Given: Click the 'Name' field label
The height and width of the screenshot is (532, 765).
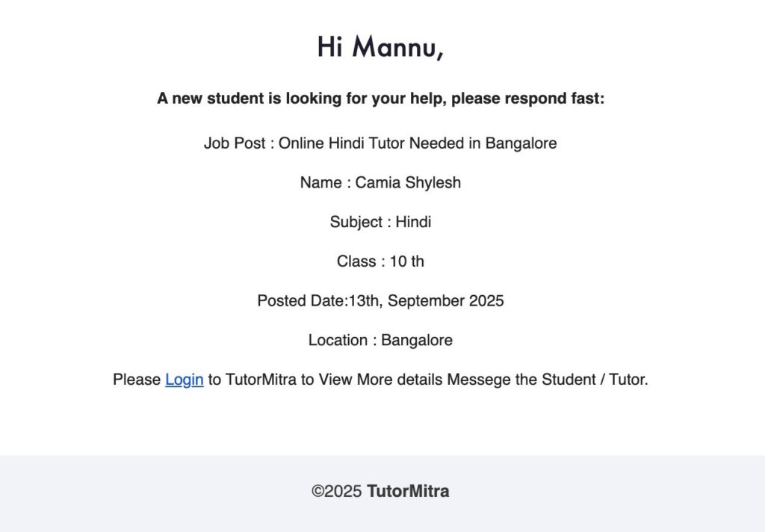Looking at the screenshot, I should coord(321,182).
